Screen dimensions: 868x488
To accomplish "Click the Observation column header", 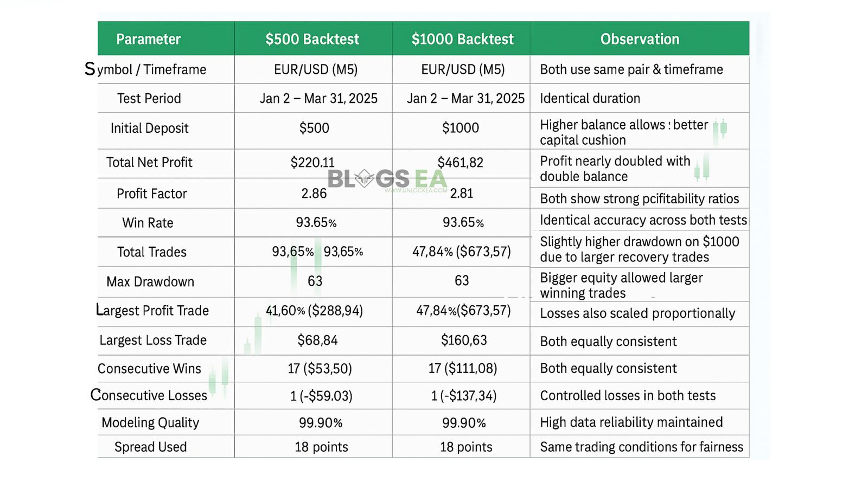I will pyautogui.click(x=640, y=39).
